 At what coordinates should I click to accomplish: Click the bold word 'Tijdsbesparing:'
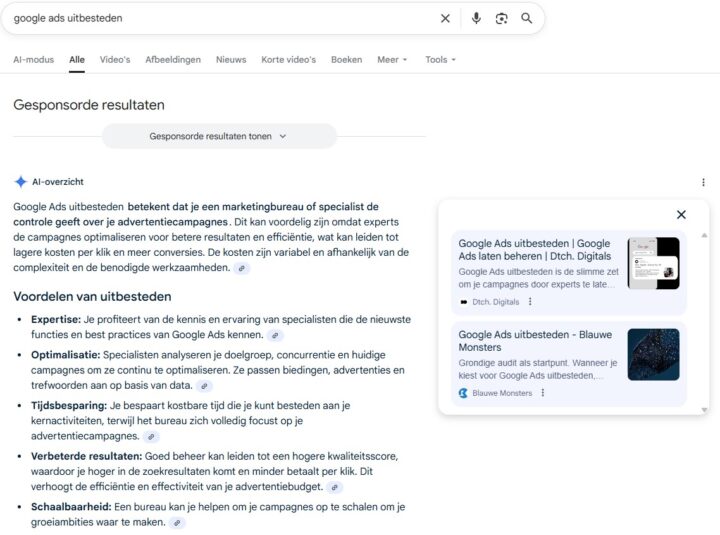point(69,405)
